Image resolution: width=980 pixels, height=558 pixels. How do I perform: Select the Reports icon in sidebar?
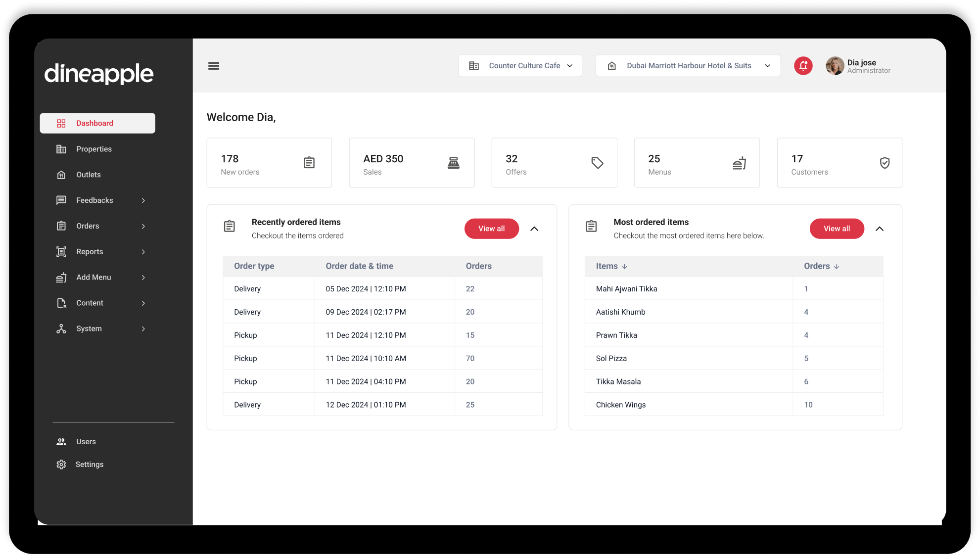click(61, 251)
